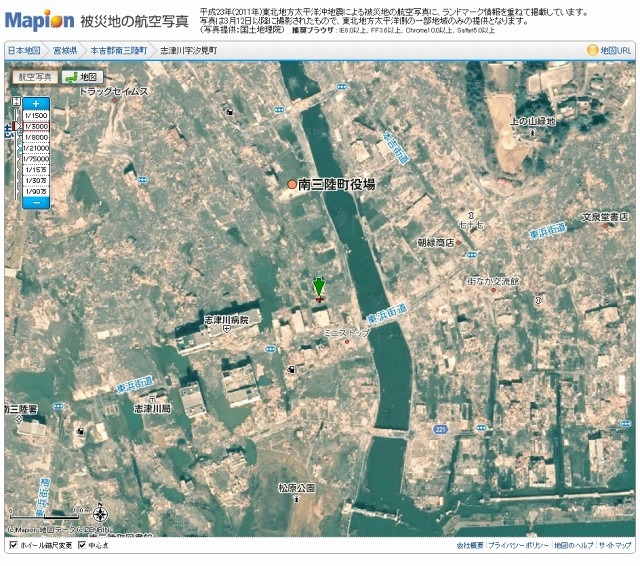Click the bus stop icon below 朝緑商店
This screenshot has width=640, height=566.
[471, 255]
